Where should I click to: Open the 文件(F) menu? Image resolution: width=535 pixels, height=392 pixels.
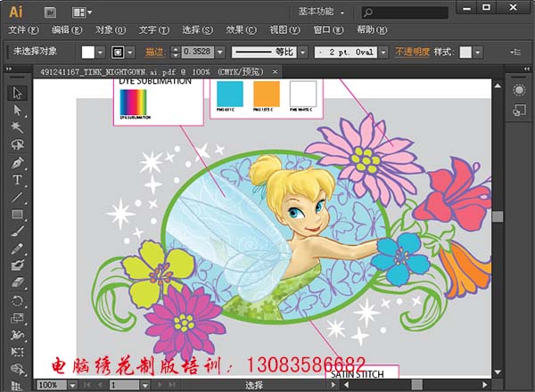23,30
